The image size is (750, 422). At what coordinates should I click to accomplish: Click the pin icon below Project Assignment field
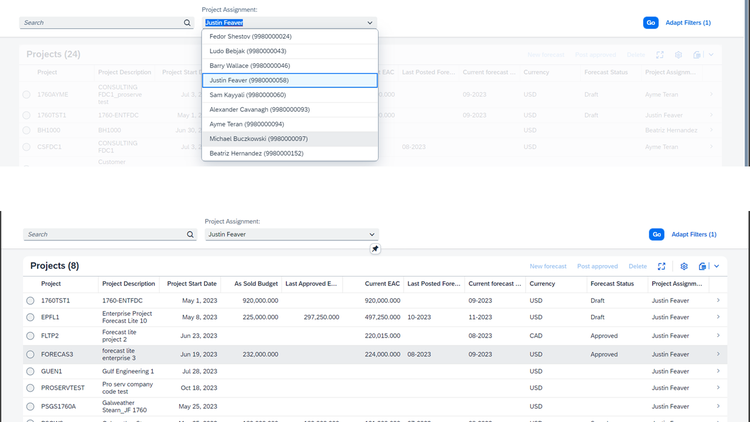click(x=375, y=249)
